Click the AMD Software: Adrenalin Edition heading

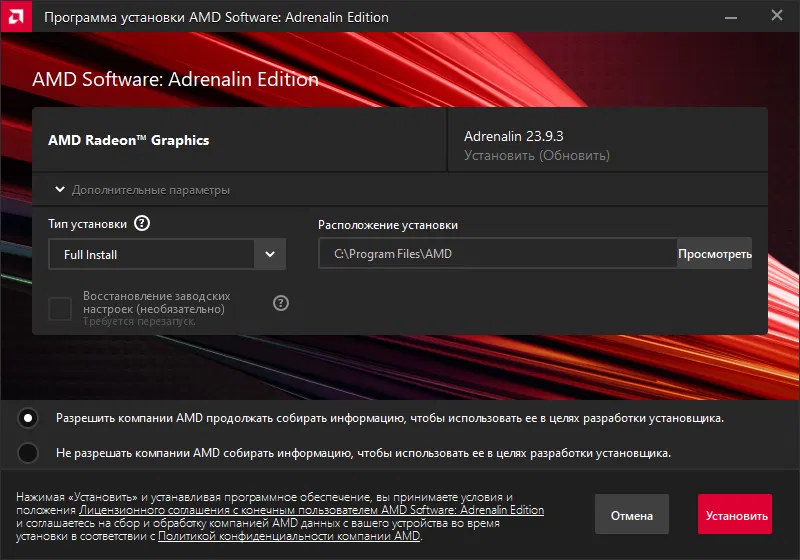tap(176, 79)
